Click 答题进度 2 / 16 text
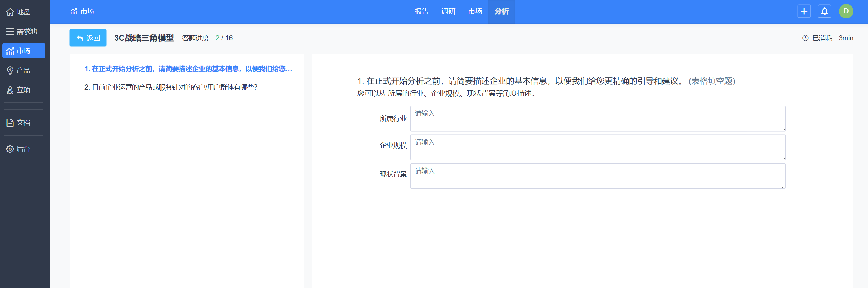Image resolution: width=868 pixels, height=288 pixels. 207,38
